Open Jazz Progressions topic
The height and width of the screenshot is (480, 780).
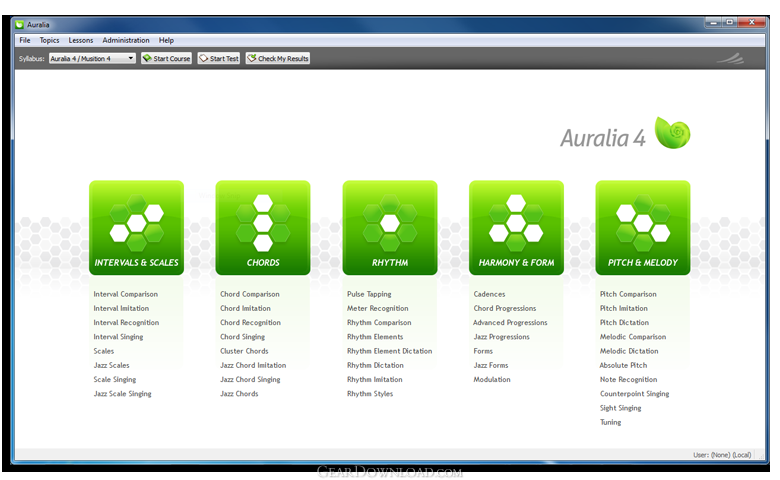click(x=501, y=337)
